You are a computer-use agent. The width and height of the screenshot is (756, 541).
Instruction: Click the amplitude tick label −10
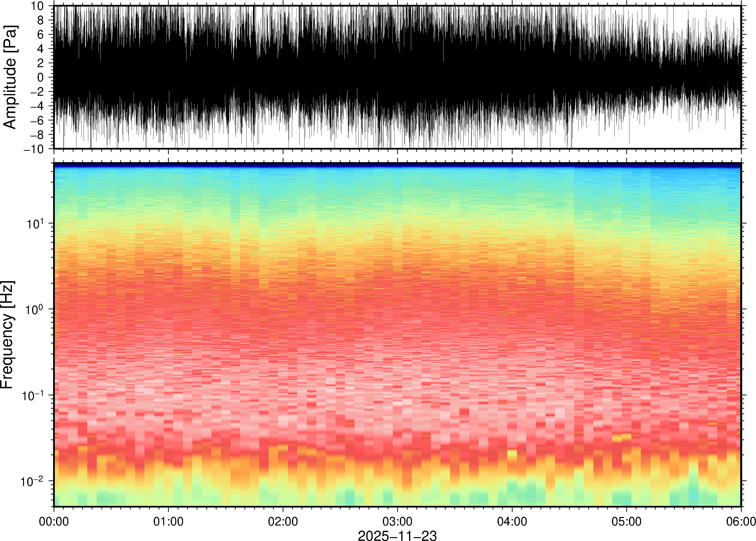34,149
